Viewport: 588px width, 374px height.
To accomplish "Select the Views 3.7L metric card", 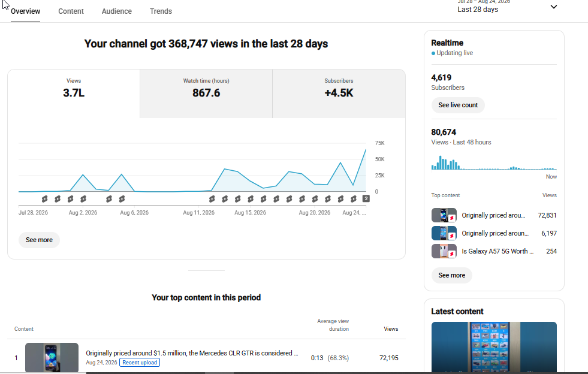I will coord(74,93).
